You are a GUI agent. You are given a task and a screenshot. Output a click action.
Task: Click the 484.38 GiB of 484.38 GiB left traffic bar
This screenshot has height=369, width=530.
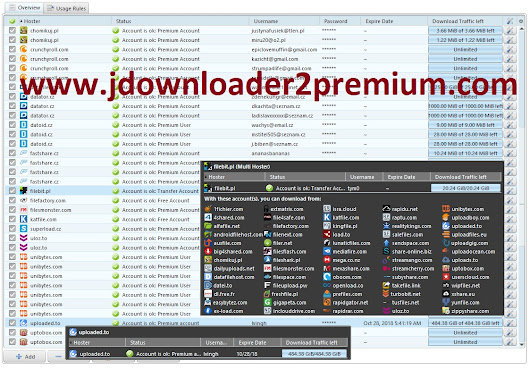(465, 323)
